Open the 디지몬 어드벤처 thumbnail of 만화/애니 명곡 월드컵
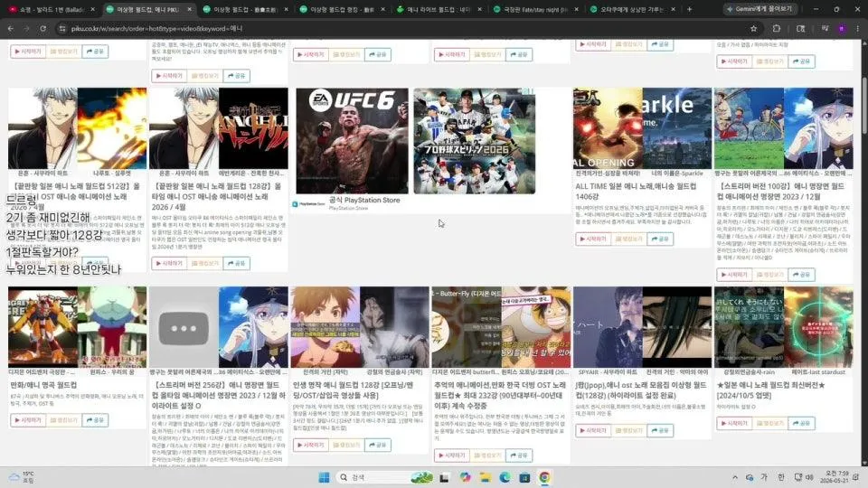Image resolution: width=868 pixels, height=488 pixels. 42,327
